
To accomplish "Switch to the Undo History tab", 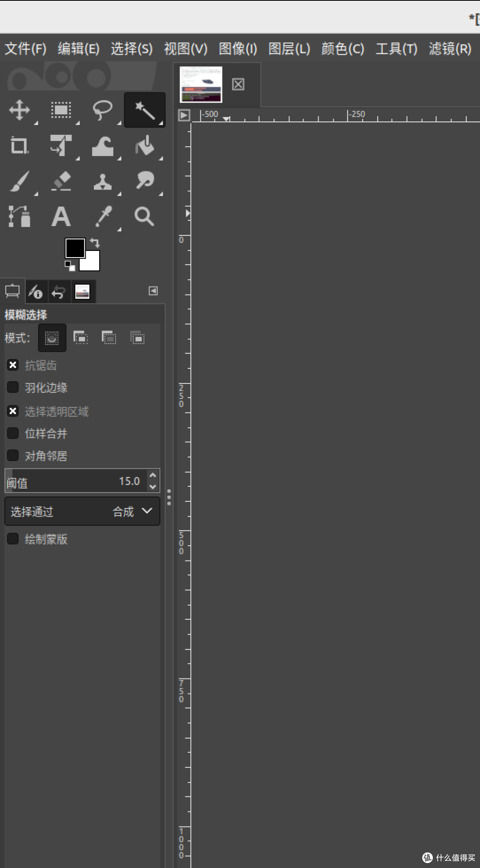I will pos(59,292).
